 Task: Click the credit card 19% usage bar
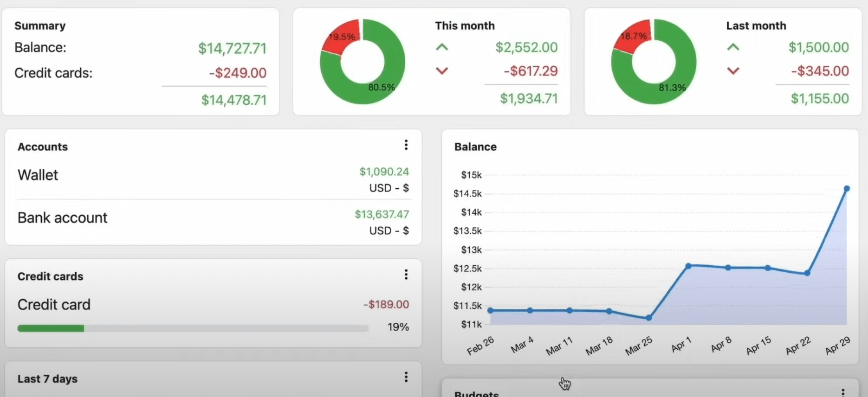coord(193,328)
